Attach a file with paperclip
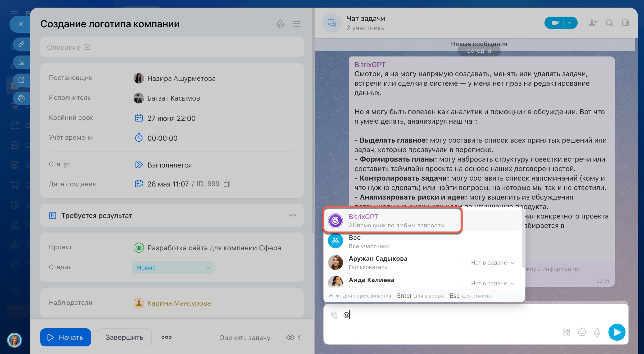 point(334,315)
